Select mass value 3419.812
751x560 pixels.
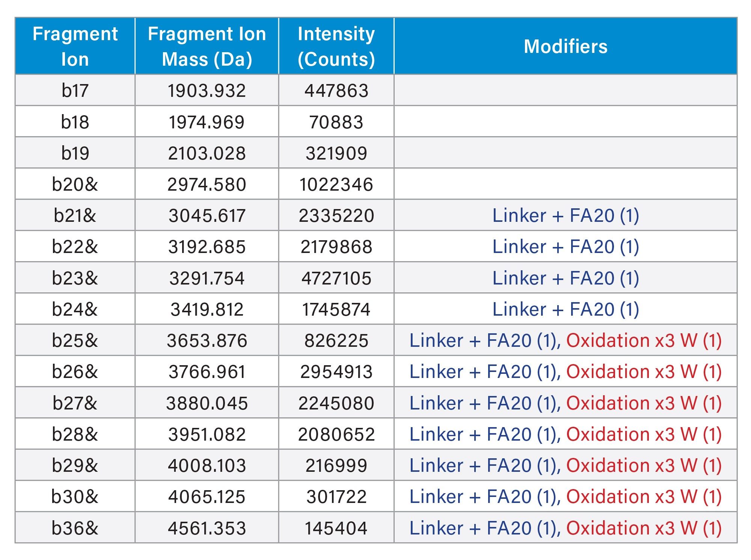click(207, 310)
